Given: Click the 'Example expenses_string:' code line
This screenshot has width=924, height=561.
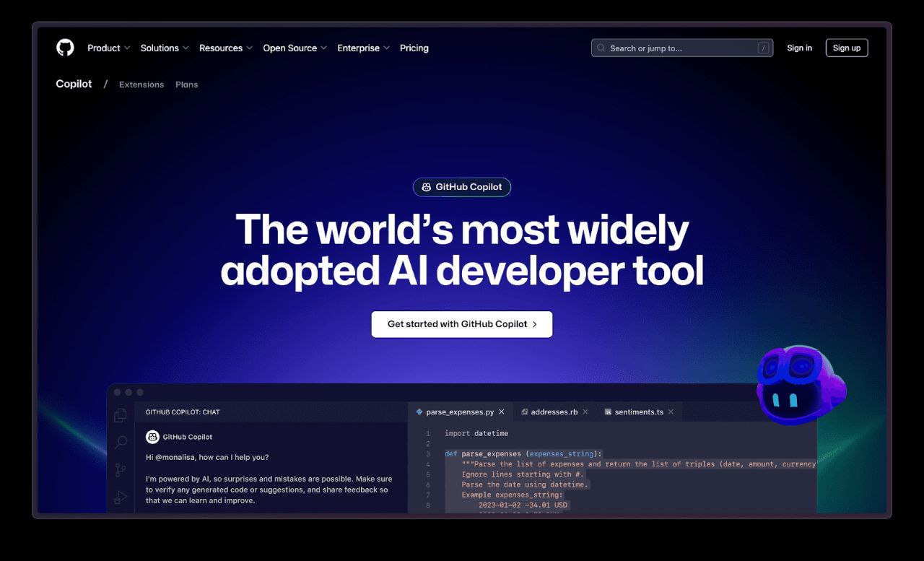Looking at the screenshot, I should pos(513,495).
